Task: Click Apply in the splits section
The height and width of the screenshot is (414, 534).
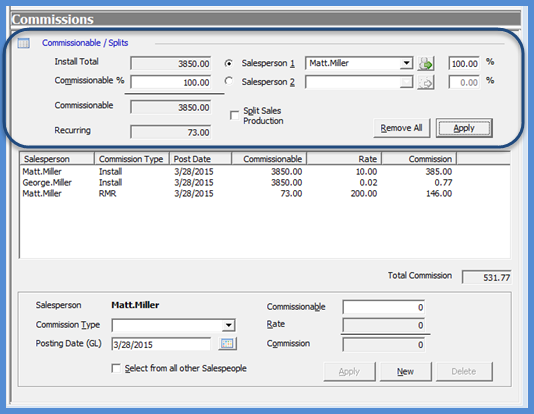Action: tap(464, 128)
